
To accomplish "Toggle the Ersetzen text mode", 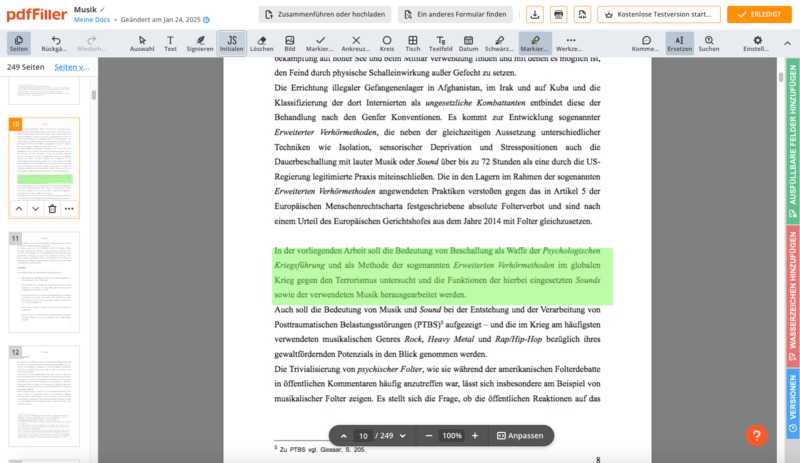I will (x=677, y=43).
